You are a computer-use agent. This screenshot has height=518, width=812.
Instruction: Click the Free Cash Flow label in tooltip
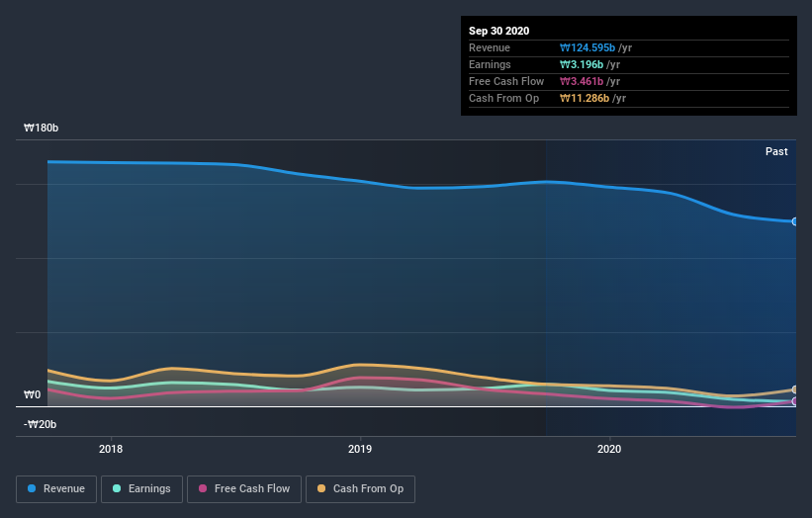click(x=506, y=81)
